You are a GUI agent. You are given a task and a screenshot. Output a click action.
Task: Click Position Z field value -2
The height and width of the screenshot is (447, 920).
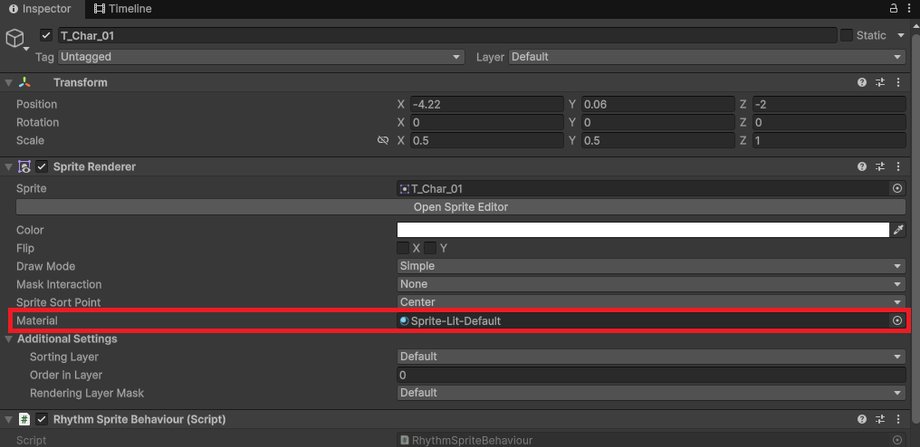point(829,104)
